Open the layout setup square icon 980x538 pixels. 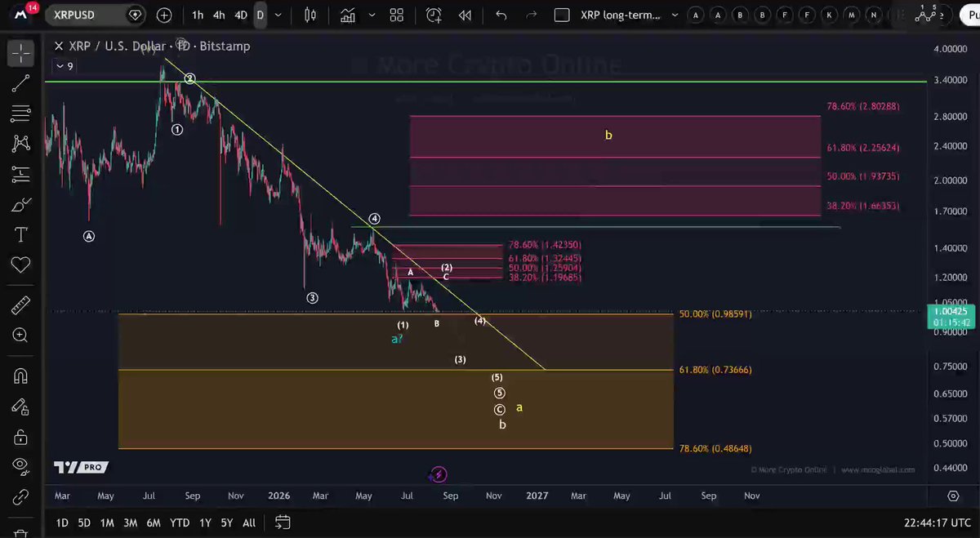561,15
